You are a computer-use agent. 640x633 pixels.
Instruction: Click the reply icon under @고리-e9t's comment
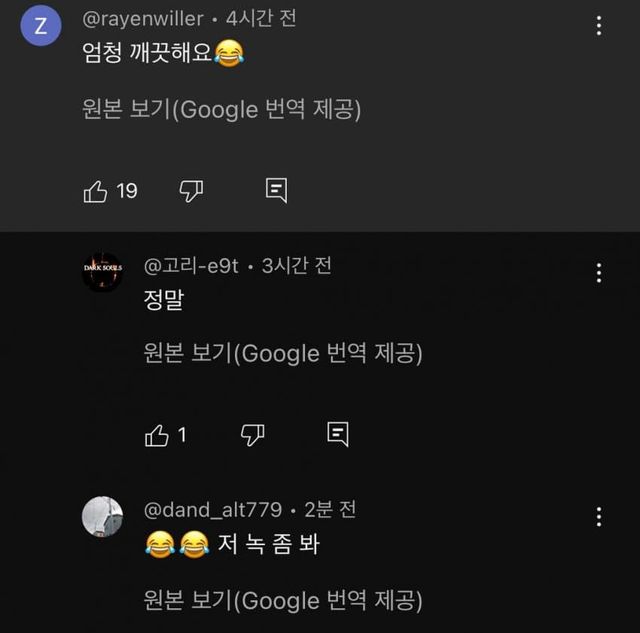(338, 434)
